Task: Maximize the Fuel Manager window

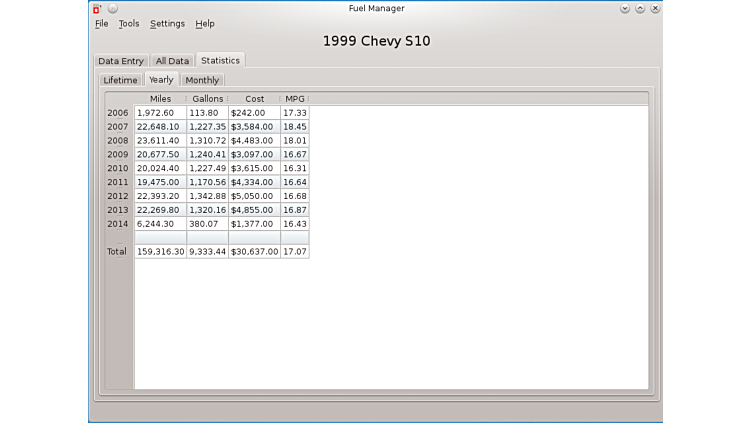Action: pyautogui.click(x=640, y=8)
